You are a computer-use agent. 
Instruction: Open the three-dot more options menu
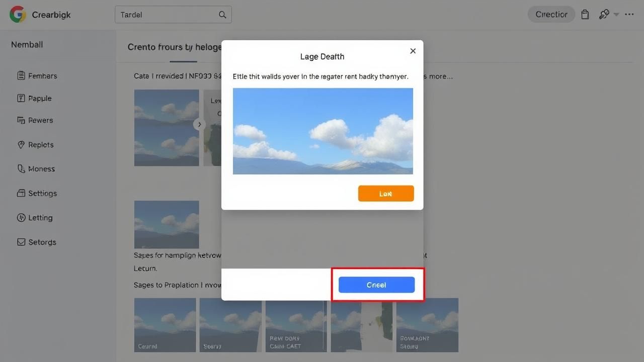click(x=629, y=15)
